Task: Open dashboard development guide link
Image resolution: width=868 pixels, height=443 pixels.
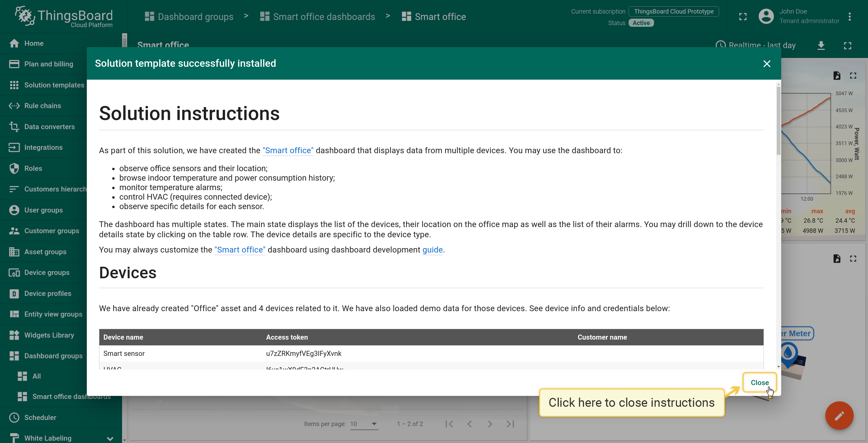Action: point(433,250)
